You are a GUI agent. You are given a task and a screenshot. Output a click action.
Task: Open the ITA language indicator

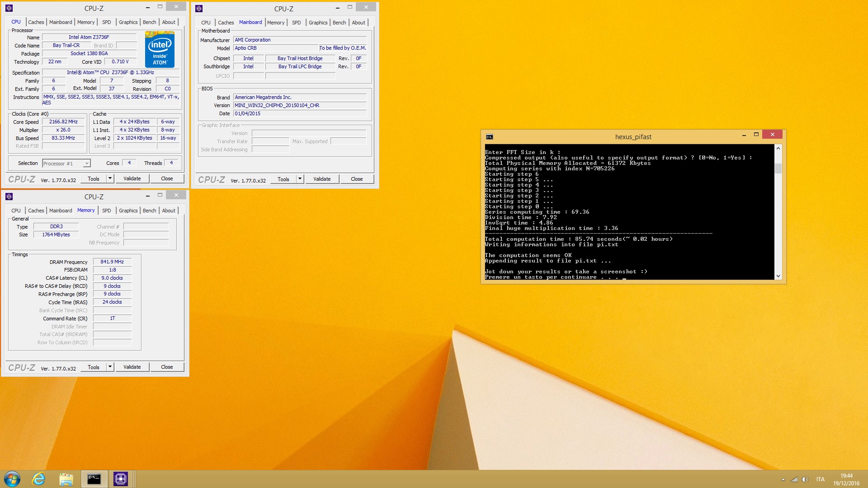coord(820,479)
